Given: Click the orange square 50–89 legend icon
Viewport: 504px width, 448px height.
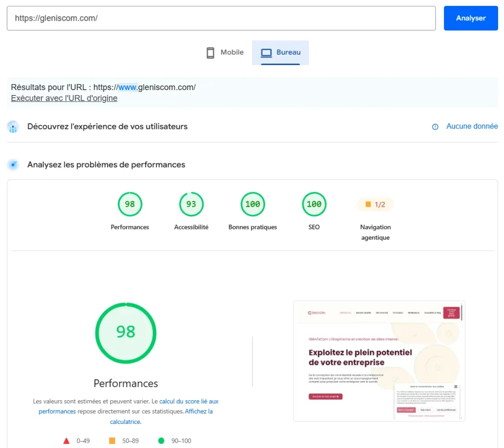Looking at the screenshot, I should [112, 441].
